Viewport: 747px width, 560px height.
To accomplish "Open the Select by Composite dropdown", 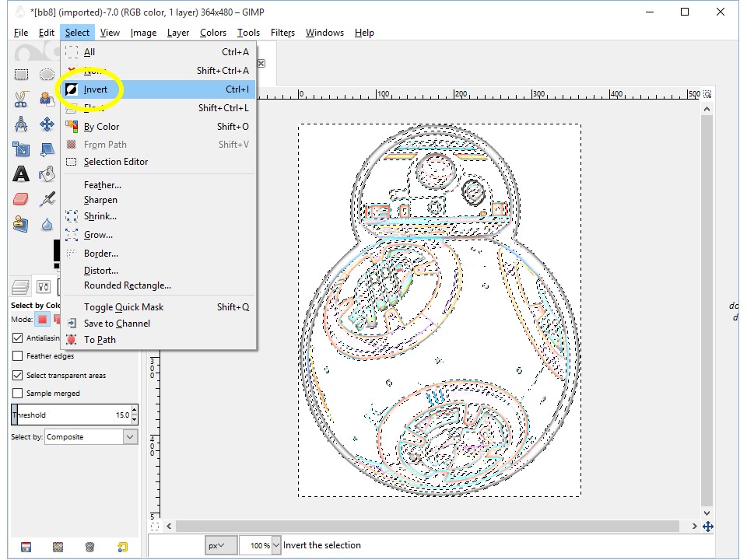I will 91,436.
